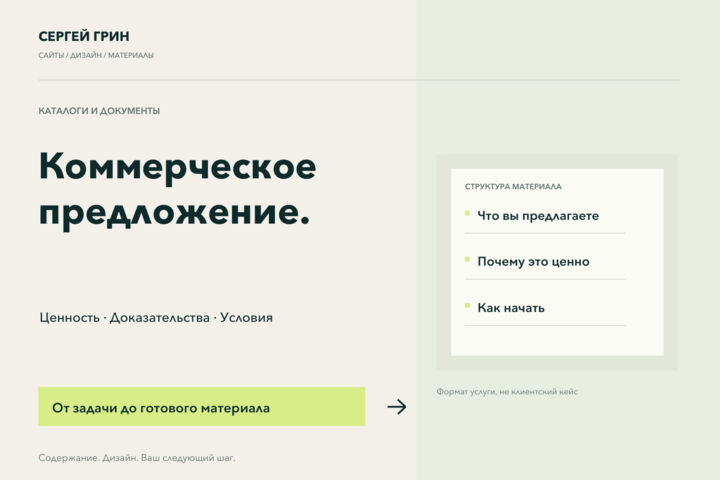Click the 'Формат услуги, не клиентский кейс' caption
The height and width of the screenshot is (480, 720).
click(x=507, y=392)
